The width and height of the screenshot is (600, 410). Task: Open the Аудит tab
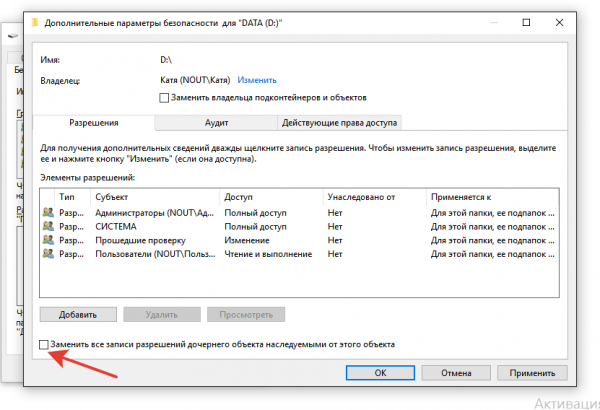216,123
